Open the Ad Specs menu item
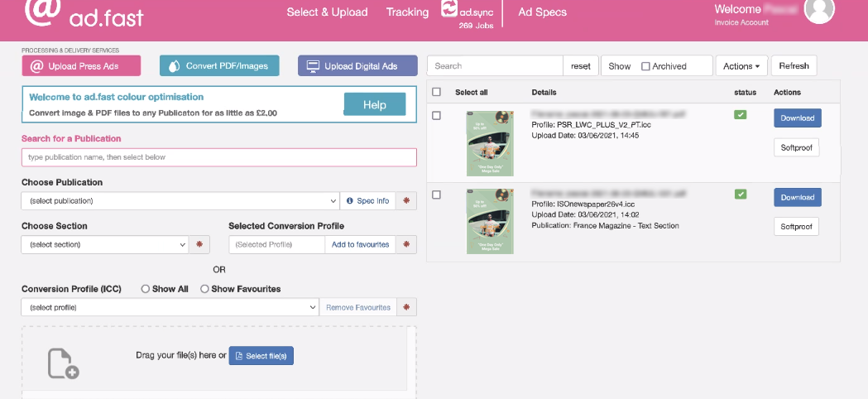The height and width of the screenshot is (399, 868). (542, 12)
